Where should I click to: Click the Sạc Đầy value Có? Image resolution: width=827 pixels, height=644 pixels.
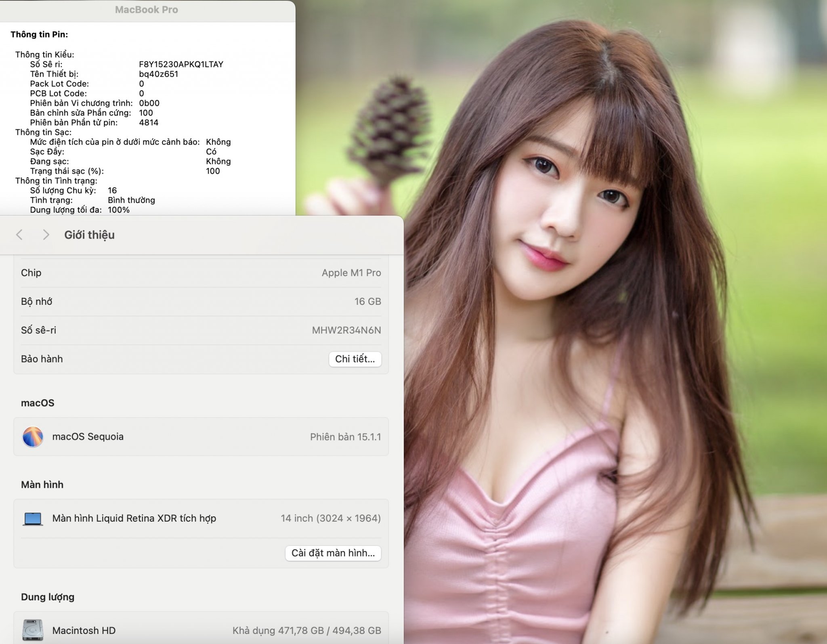(x=211, y=151)
